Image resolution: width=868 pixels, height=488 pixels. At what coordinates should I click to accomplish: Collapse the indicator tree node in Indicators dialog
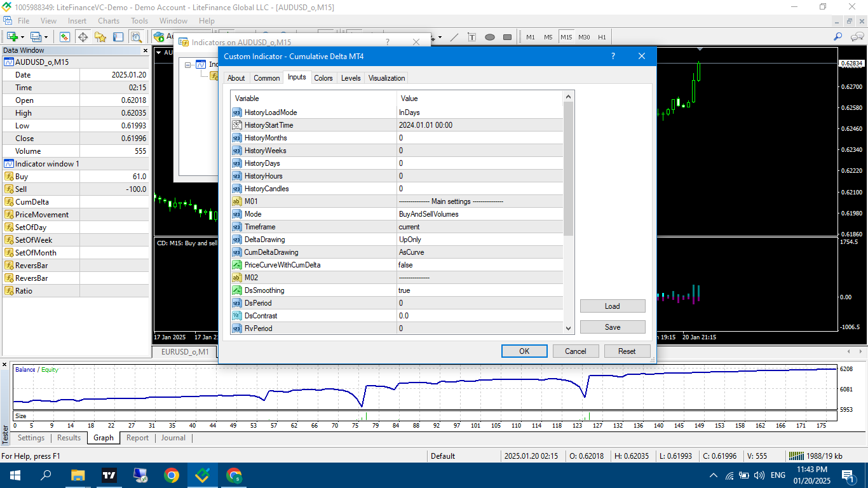click(x=188, y=64)
